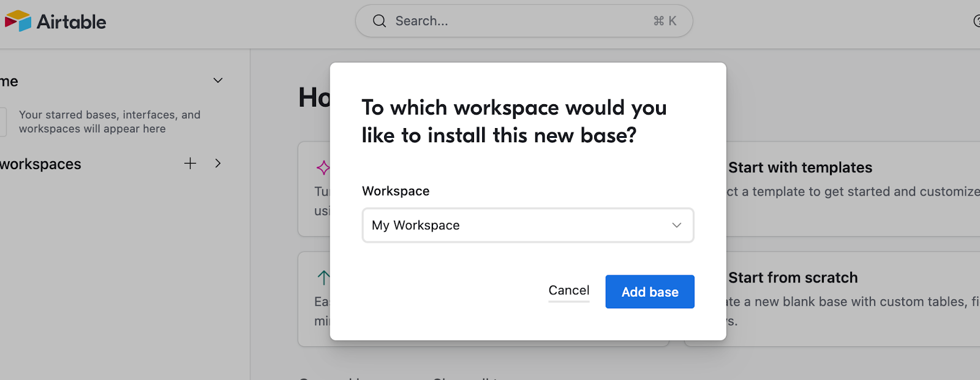The height and width of the screenshot is (380, 980).
Task: Click the search magnifier icon
Action: 379,21
